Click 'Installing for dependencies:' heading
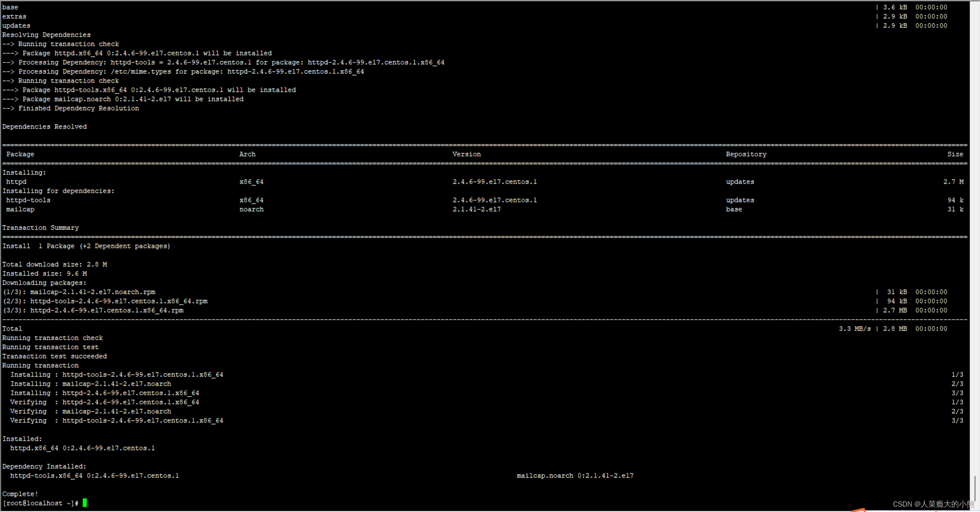This screenshot has height=512, width=980. 59,191
